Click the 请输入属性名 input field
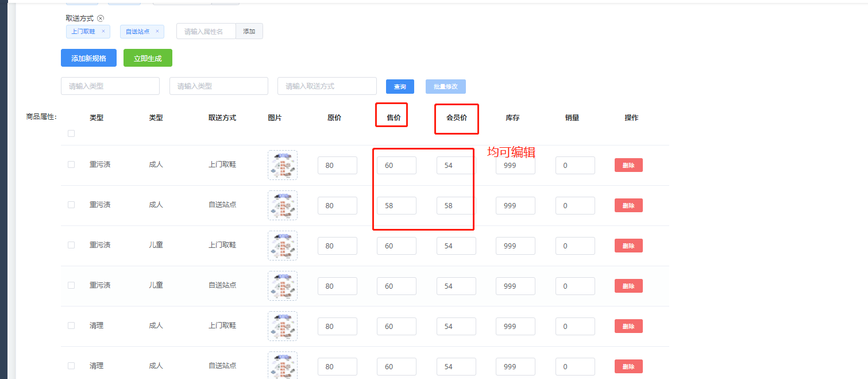 (206, 32)
